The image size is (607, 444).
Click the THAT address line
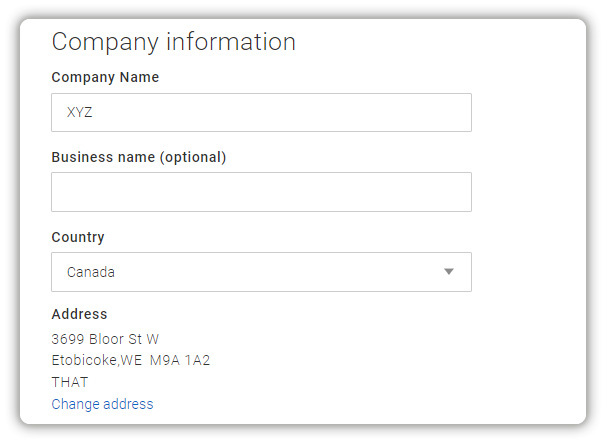click(70, 382)
